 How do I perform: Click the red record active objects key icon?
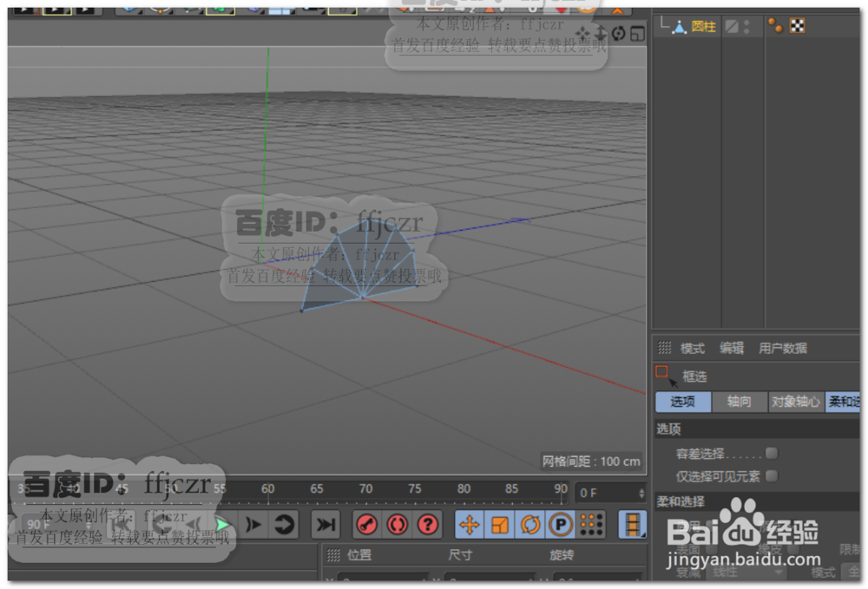pos(366,524)
